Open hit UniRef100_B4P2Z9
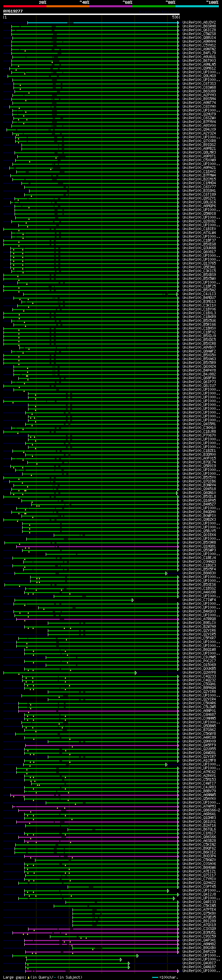222x980 pixels. (199, 951)
